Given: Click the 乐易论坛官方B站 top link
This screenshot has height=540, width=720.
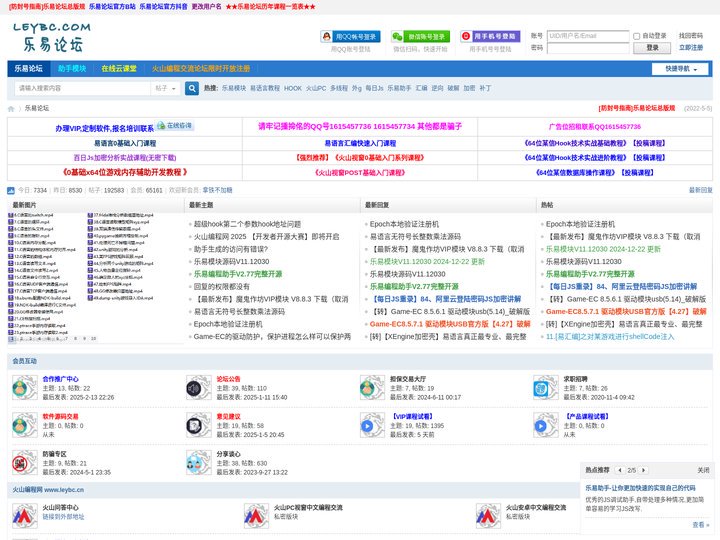Looking at the screenshot, I should click(x=112, y=6).
